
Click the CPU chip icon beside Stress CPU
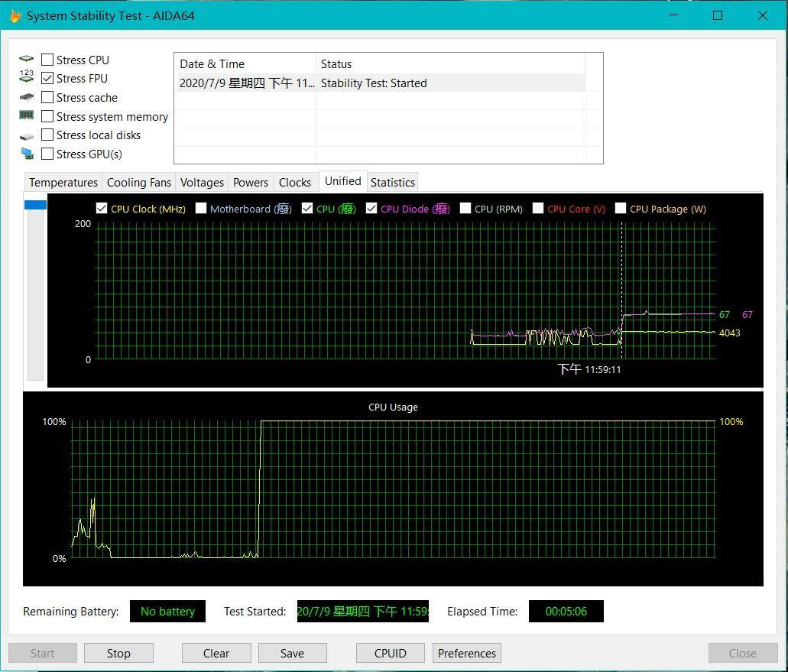pos(27,60)
